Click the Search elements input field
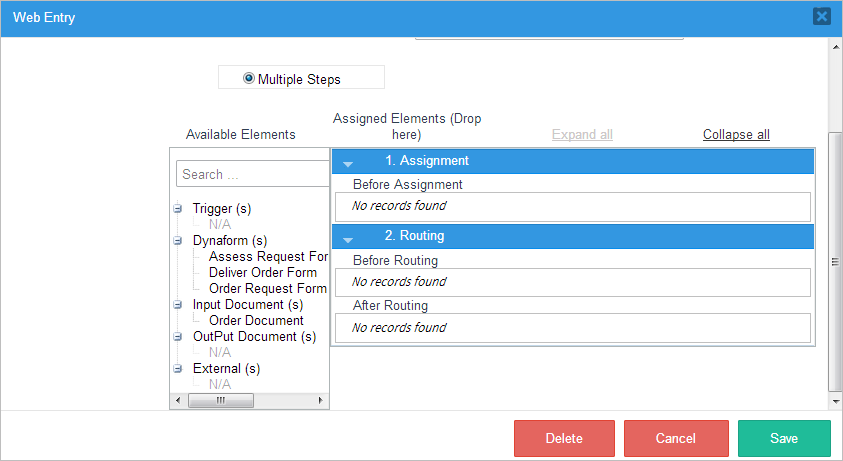 (253, 174)
